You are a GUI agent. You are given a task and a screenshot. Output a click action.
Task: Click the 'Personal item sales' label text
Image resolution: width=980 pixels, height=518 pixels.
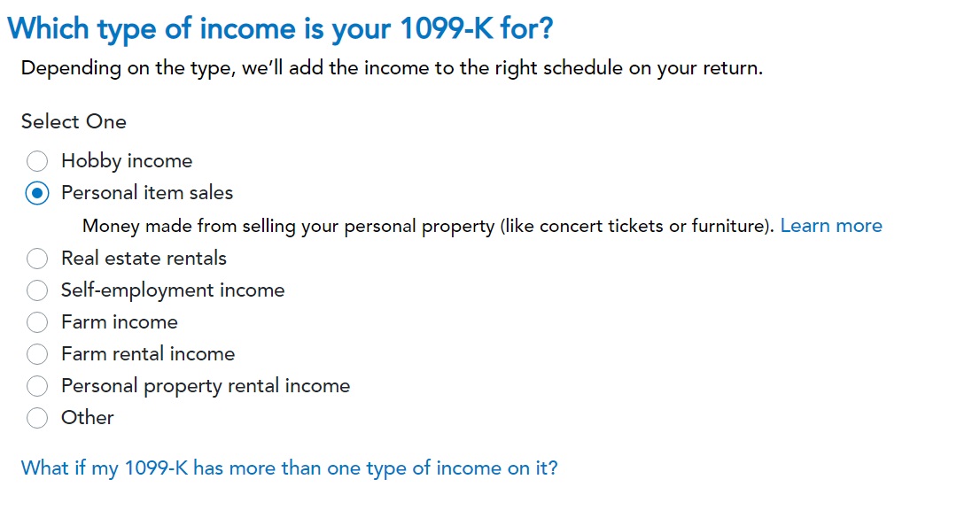coord(147,193)
